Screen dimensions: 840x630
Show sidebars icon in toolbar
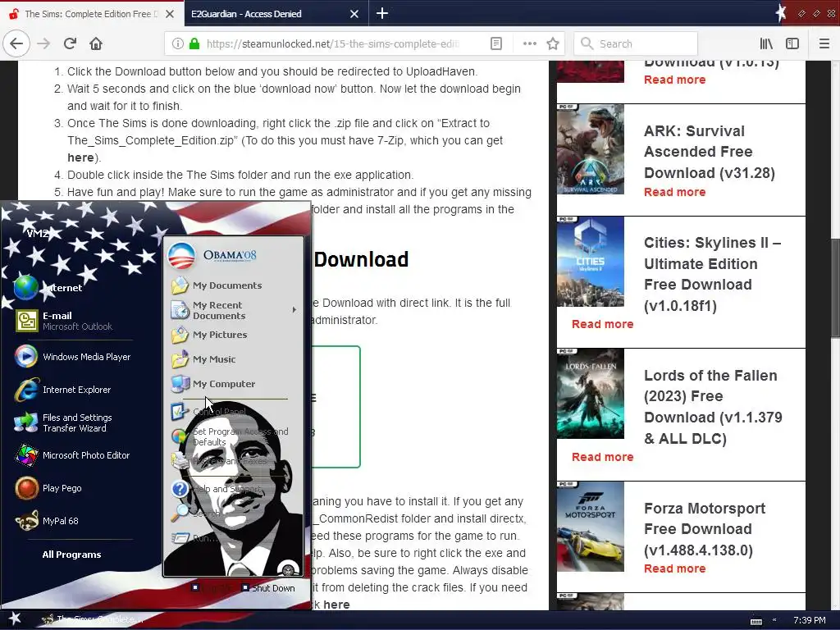[792, 43]
